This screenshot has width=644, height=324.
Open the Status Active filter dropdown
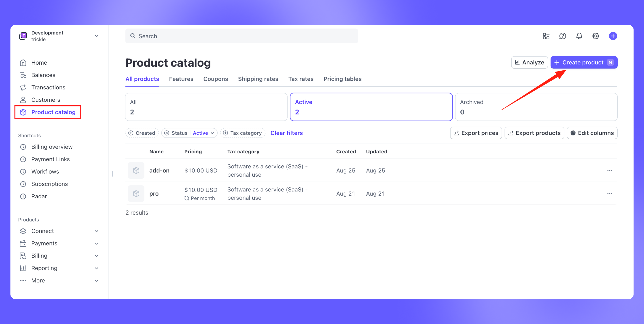coord(203,133)
